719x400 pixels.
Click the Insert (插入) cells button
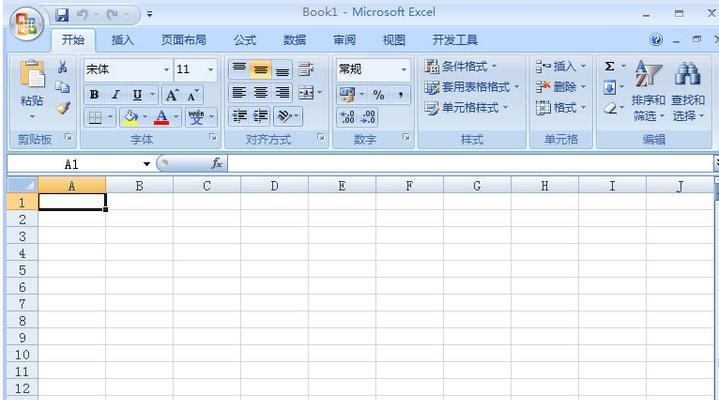(x=561, y=67)
